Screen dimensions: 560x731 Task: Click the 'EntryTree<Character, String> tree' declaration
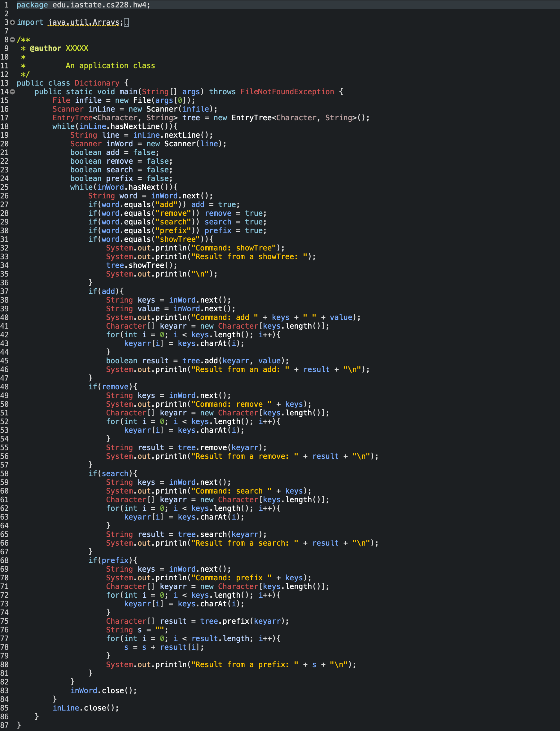[126, 118]
